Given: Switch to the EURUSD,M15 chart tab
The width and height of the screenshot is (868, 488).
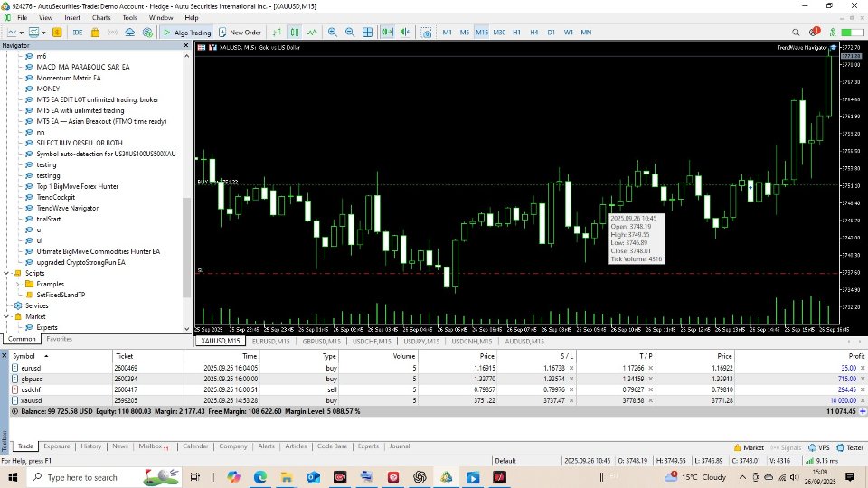Looking at the screenshot, I should pyautogui.click(x=270, y=342).
